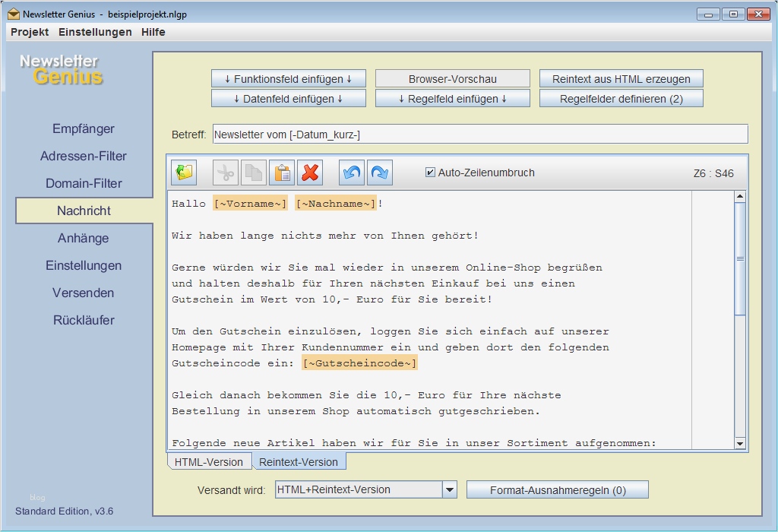Open Regelfelder definieren (2)
This screenshot has height=532, width=778.
tap(621, 97)
